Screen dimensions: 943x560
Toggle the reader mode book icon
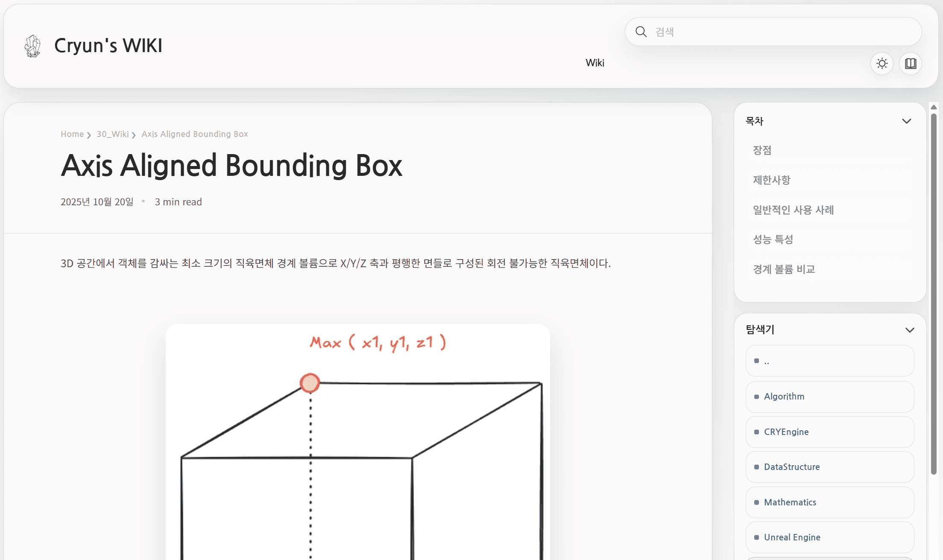(x=911, y=64)
